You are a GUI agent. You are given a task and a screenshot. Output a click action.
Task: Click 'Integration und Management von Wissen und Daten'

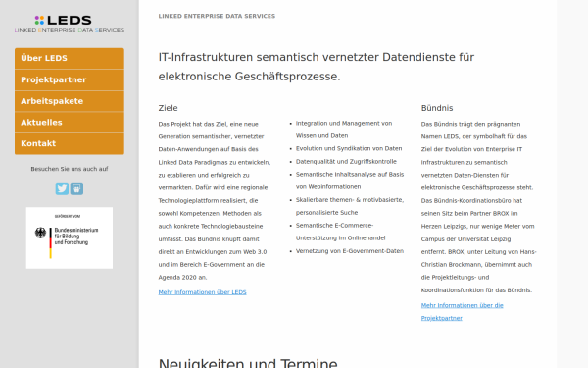(344, 130)
